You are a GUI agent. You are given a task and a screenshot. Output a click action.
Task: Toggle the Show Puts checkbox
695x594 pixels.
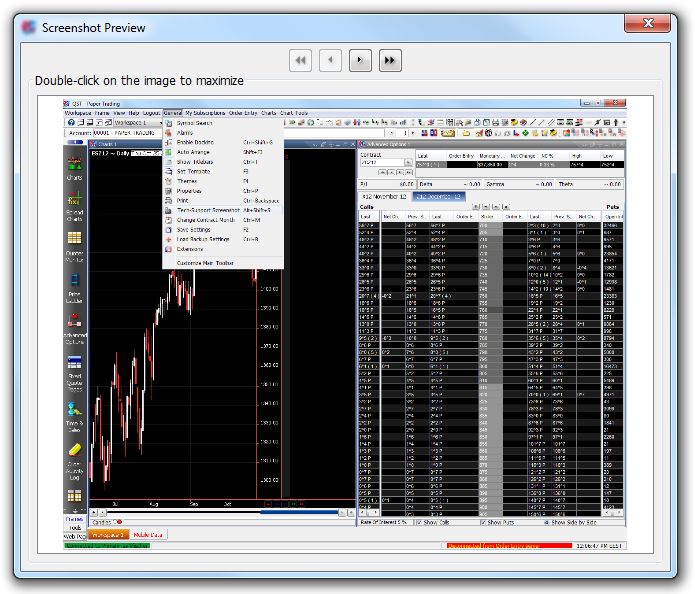click(x=484, y=522)
